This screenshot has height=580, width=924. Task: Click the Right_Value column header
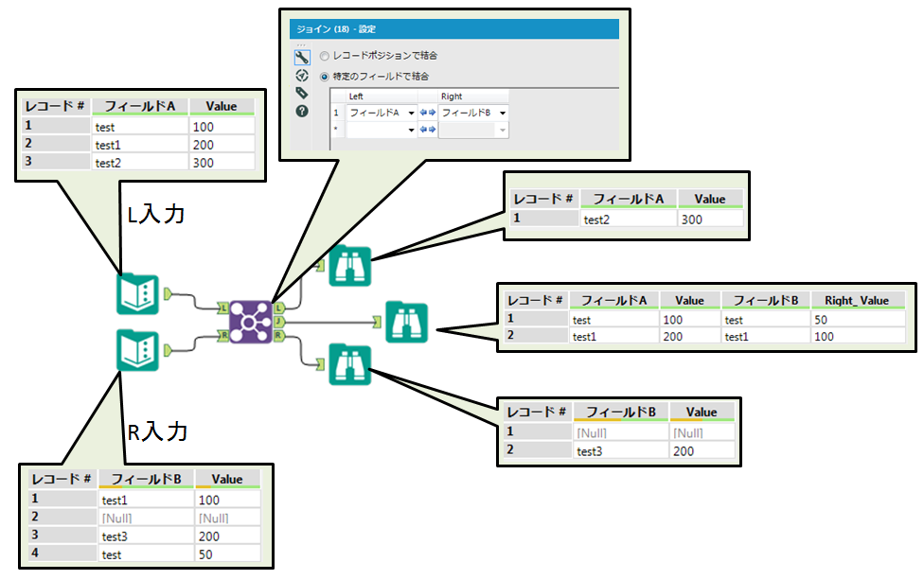(856, 300)
